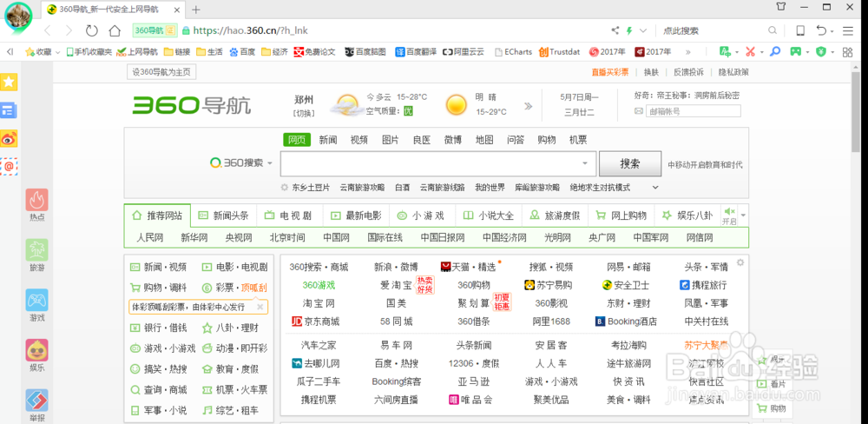This screenshot has height=424, width=868.
Task: Switch to the 网上购物 category tab
Action: (x=621, y=215)
